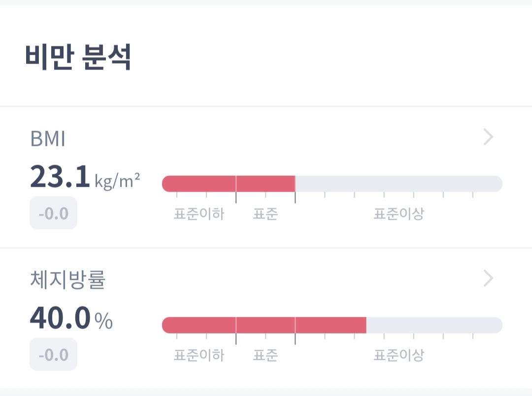The height and width of the screenshot is (396, 532).
Task: Open the BMI label
Action: coord(48,139)
